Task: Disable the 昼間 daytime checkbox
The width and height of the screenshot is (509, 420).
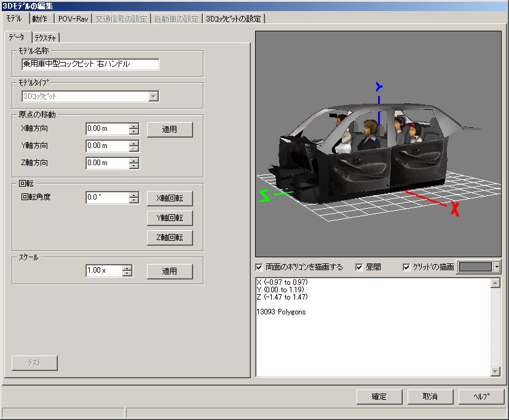Action: coord(360,267)
